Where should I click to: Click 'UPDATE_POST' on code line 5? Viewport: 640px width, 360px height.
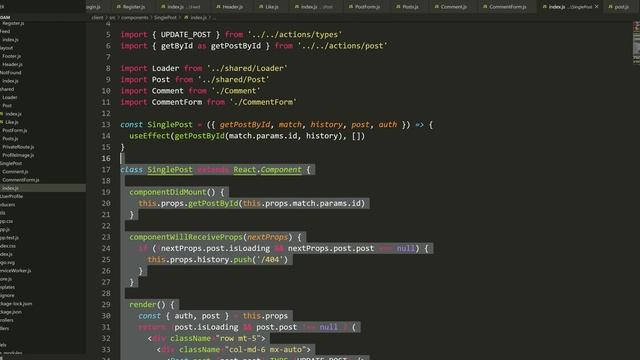(x=186, y=35)
